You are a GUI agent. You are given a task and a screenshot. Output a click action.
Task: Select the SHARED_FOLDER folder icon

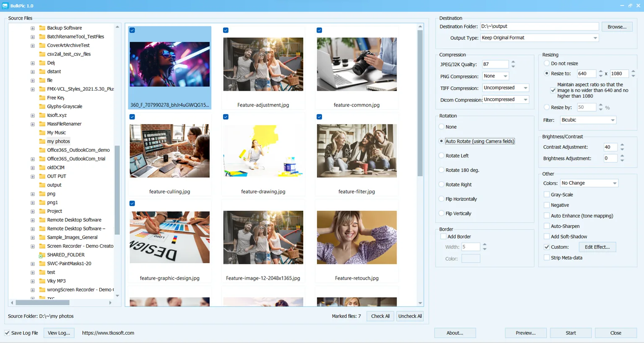point(42,255)
